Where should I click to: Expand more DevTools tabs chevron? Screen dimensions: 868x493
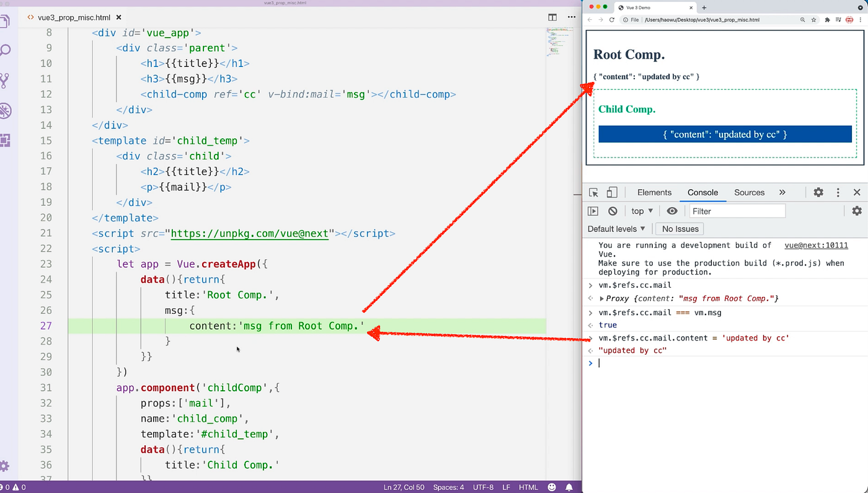coord(782,192)
